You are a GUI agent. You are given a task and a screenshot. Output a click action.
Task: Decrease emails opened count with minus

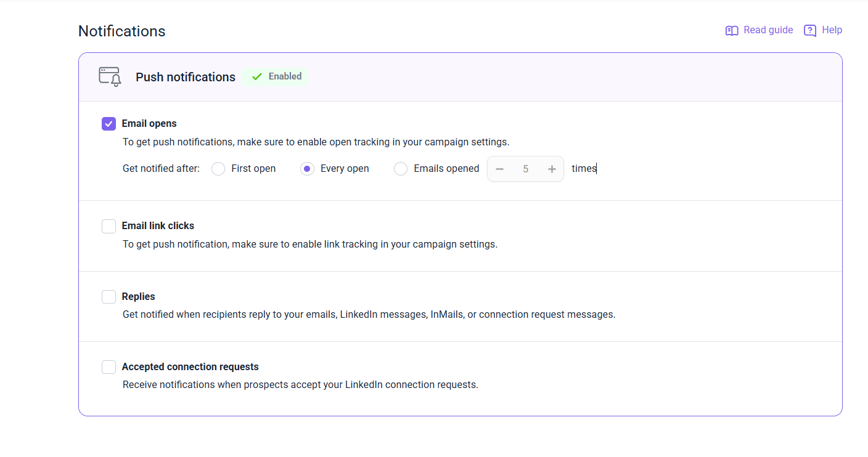(500, 169)
